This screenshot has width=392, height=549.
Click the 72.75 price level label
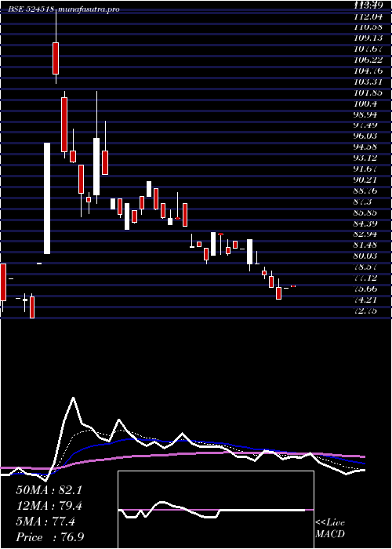pos(366,311)
